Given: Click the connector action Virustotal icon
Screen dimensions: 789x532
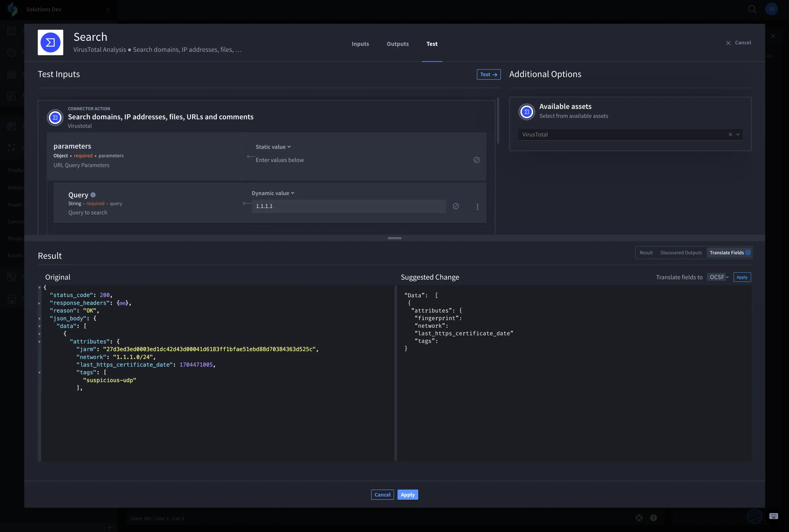Looking at the screenshot, I should 55,118.
